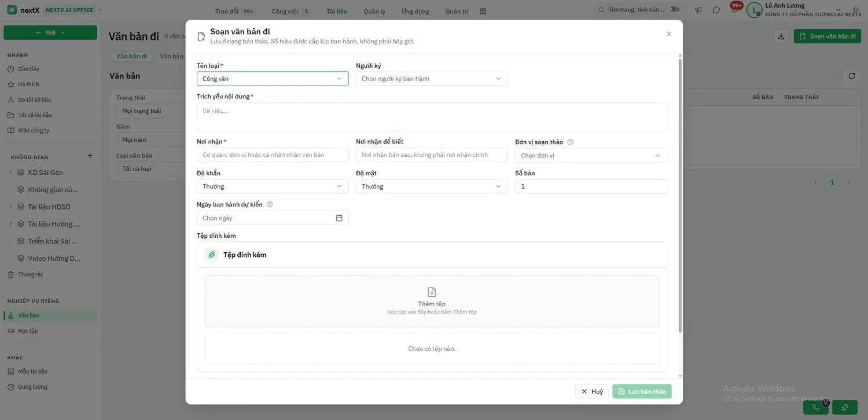Open the Độ mật dropdown

432,186
